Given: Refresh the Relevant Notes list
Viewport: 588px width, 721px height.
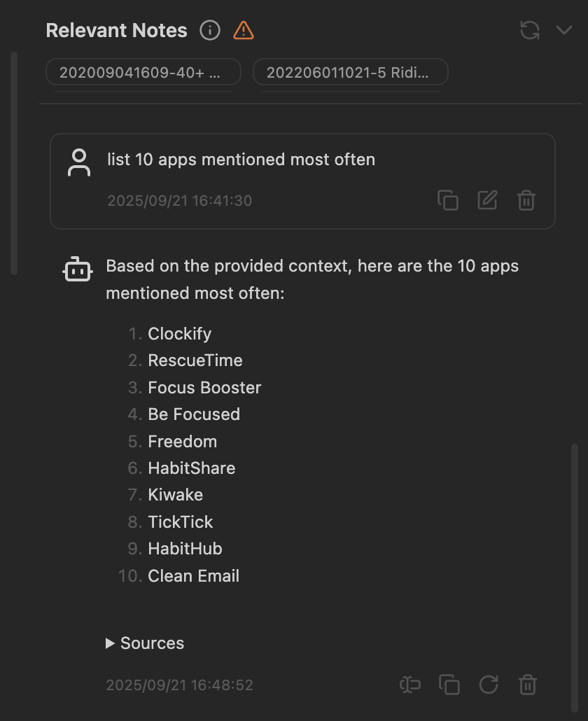Looking at the screenshot, I should coord(530,30).
